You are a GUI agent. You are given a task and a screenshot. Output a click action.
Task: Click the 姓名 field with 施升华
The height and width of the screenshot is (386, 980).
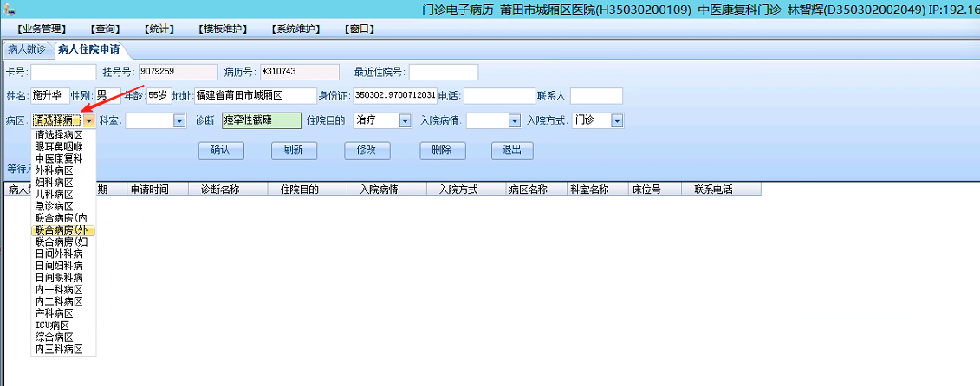[x=50, y=96]
